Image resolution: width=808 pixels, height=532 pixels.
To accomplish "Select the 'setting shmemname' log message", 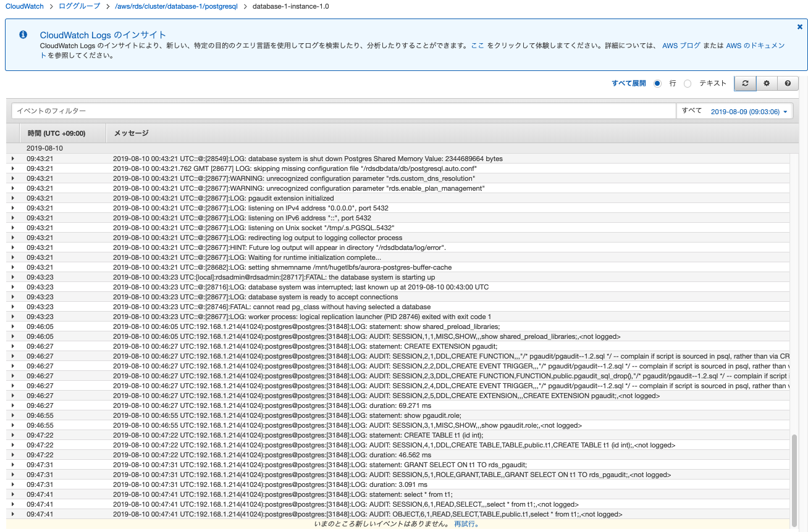I will (x=282, y=267).
